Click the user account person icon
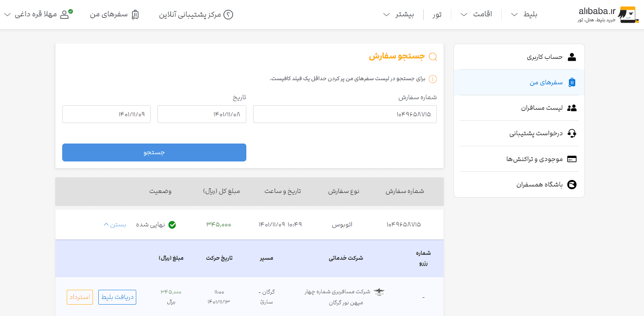The width and height of the screenshot is (644, 316). click(x=572, y=57)
